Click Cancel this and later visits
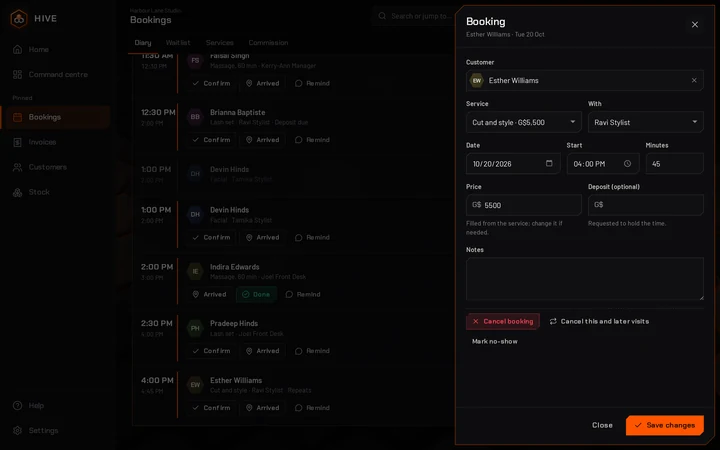Image resolution: width=720 pixels, height=450 pixels. 599,321
